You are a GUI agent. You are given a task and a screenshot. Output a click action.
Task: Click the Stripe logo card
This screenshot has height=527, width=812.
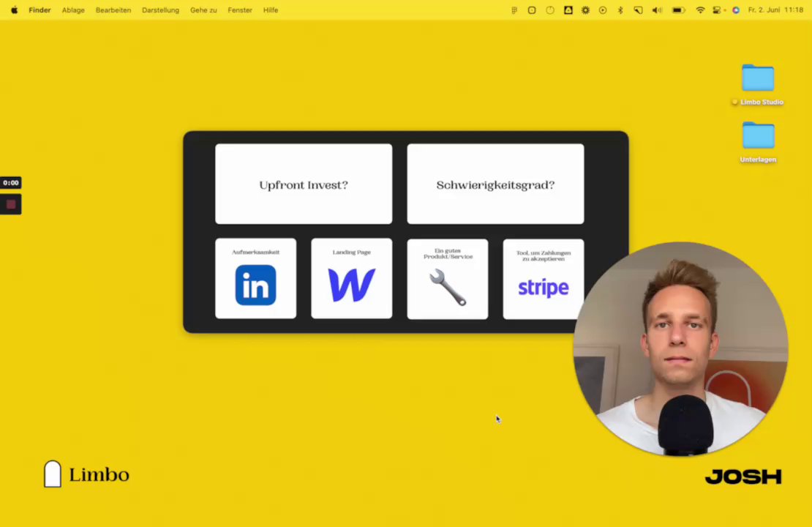coord(544,279)
